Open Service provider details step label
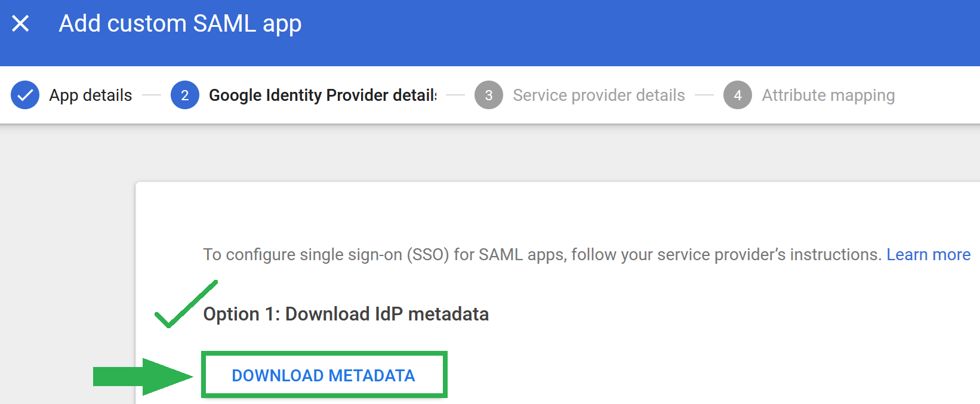Image resolution: width=980 pixels, height=404 pixels. (599, 95)
